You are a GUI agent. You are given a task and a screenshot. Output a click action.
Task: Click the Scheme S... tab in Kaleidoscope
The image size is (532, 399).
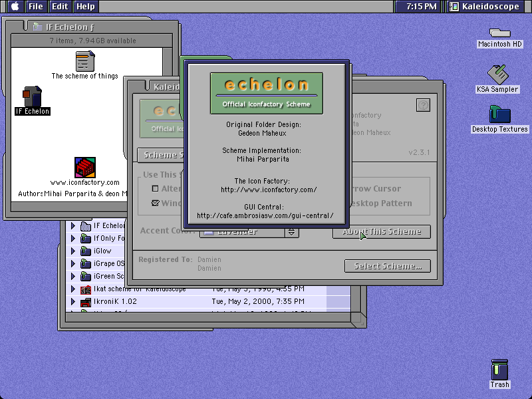pos(161,155)
